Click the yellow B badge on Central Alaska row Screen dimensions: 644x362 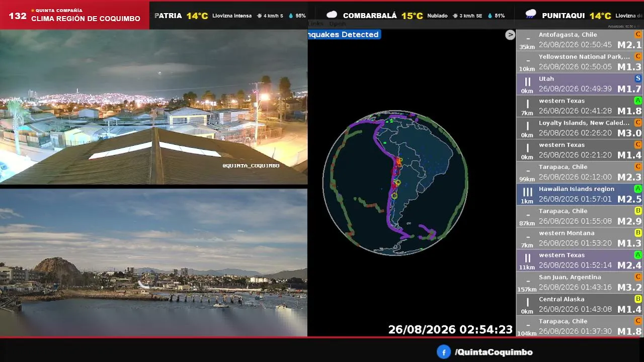pyautogui.click(x=638, y=299)
